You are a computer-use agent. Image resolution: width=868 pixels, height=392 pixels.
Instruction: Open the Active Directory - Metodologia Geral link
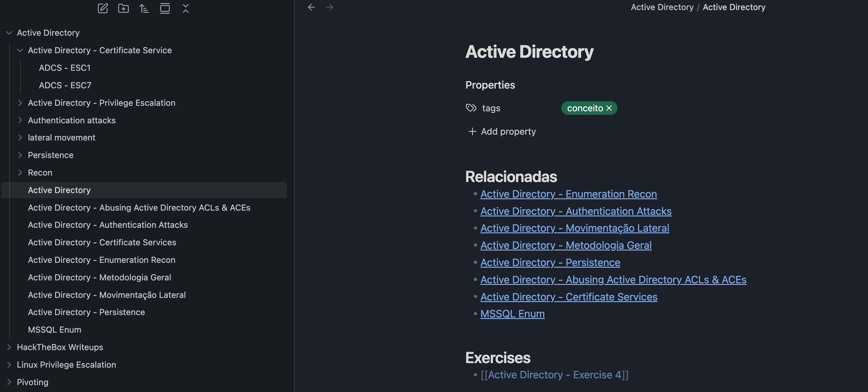566,245
